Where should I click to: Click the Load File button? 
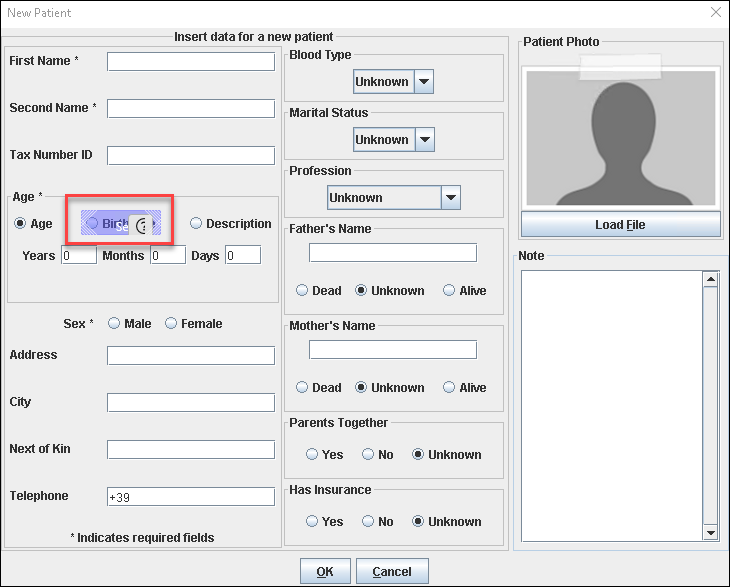coord(620,225)
